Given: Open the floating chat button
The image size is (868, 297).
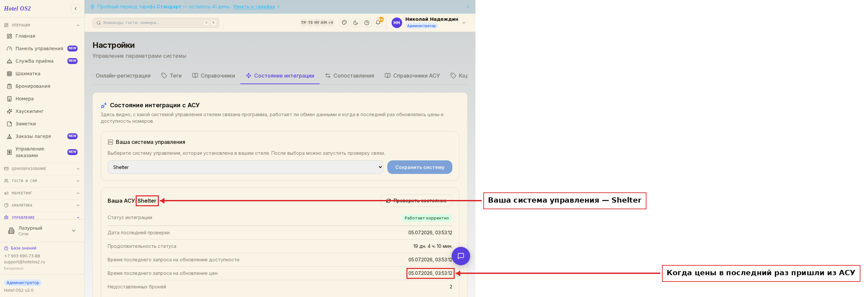Looking at the screenshot, I should tap(461, 256).
